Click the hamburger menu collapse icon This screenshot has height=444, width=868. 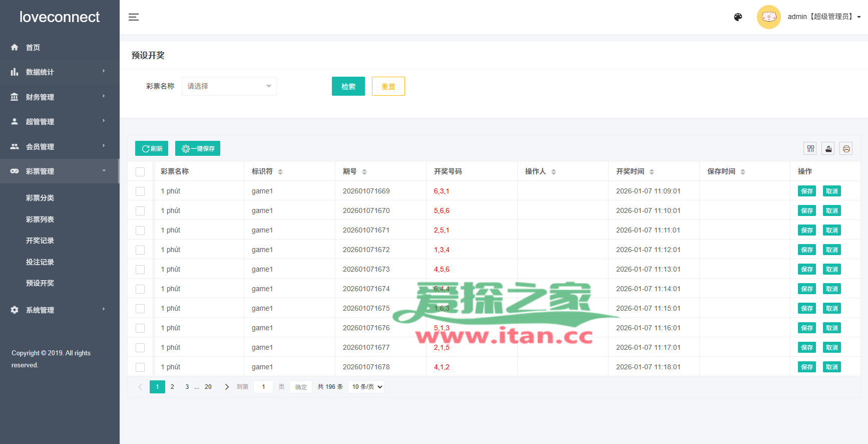point(134,17)
